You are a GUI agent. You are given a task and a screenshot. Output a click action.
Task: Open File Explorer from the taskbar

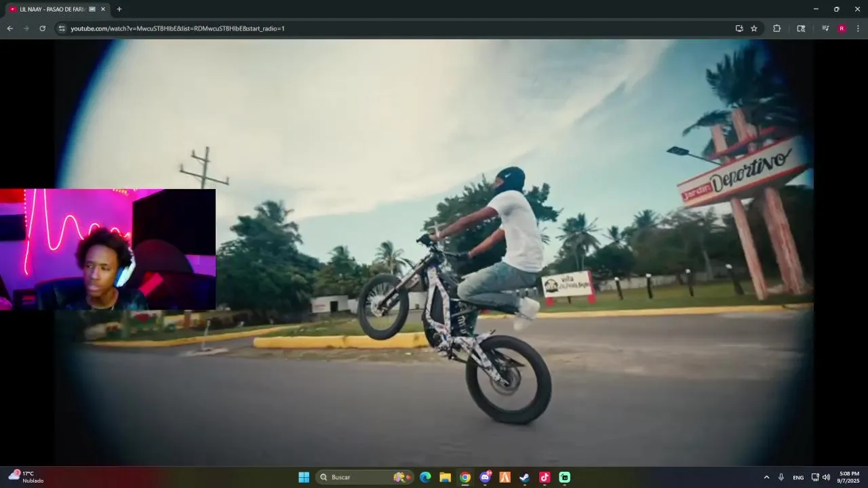pos(445,477)
